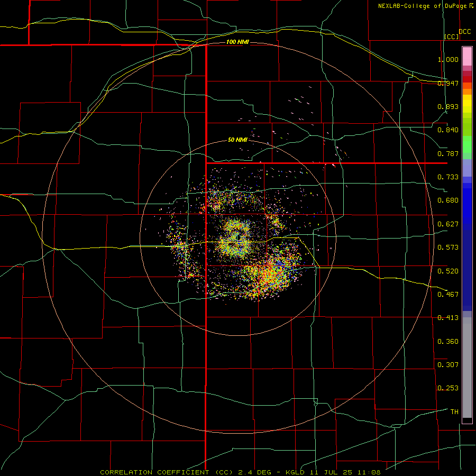Select the 0.360 scale value

[x=448, y=342]
